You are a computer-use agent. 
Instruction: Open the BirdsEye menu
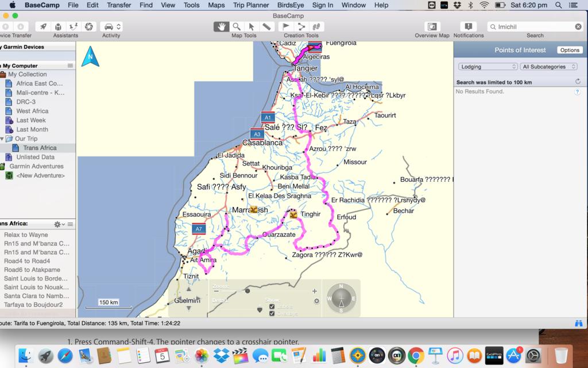[x=290, y=5]
